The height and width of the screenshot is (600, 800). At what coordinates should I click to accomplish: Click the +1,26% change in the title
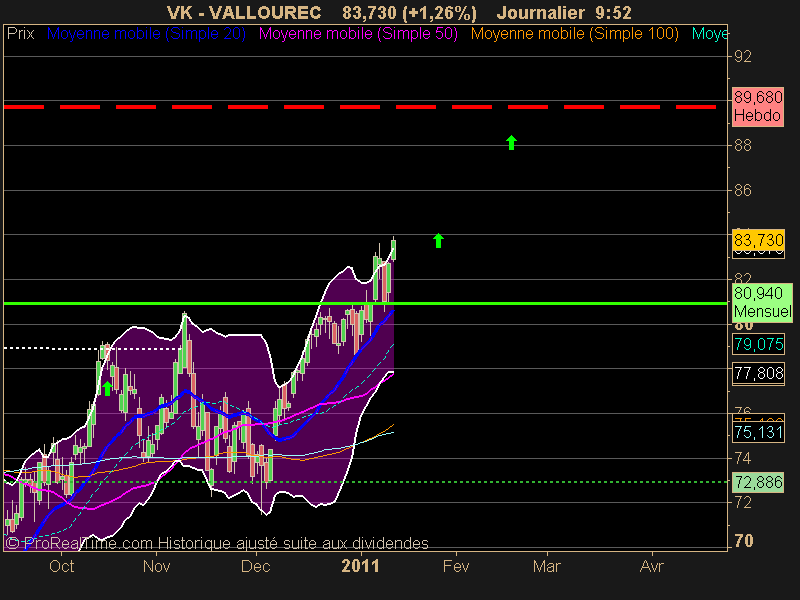click(439, 12)
